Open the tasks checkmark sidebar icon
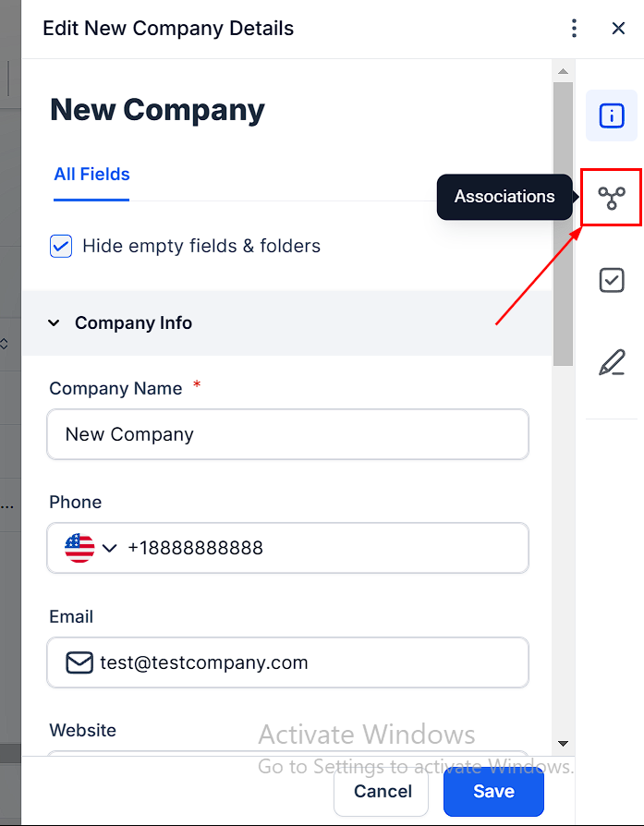Viewport: 644px width, 826px height. coord(611,280)
